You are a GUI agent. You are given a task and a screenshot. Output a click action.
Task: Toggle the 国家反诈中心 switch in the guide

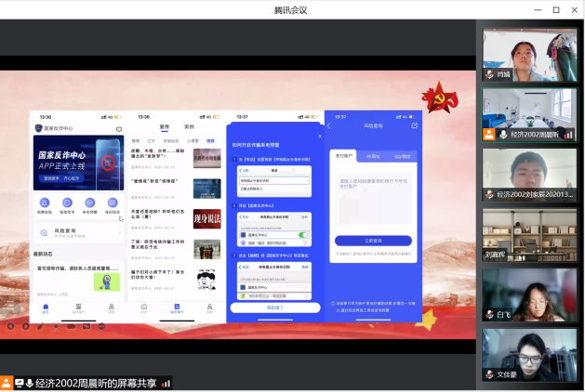pos(303,235)
